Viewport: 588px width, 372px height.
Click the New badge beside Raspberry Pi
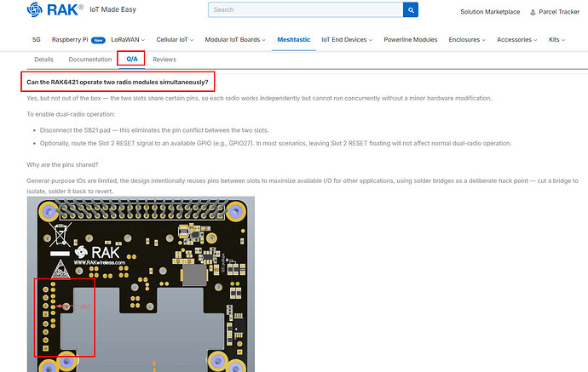coord(98,40)
